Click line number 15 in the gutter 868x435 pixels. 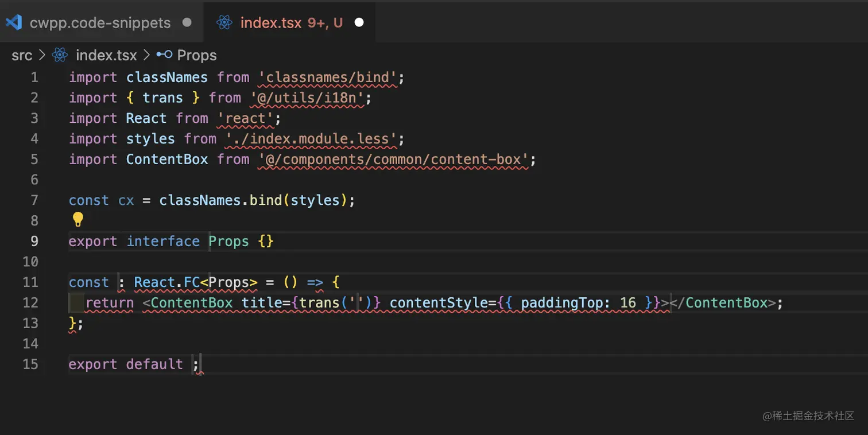tap(30, 364)
